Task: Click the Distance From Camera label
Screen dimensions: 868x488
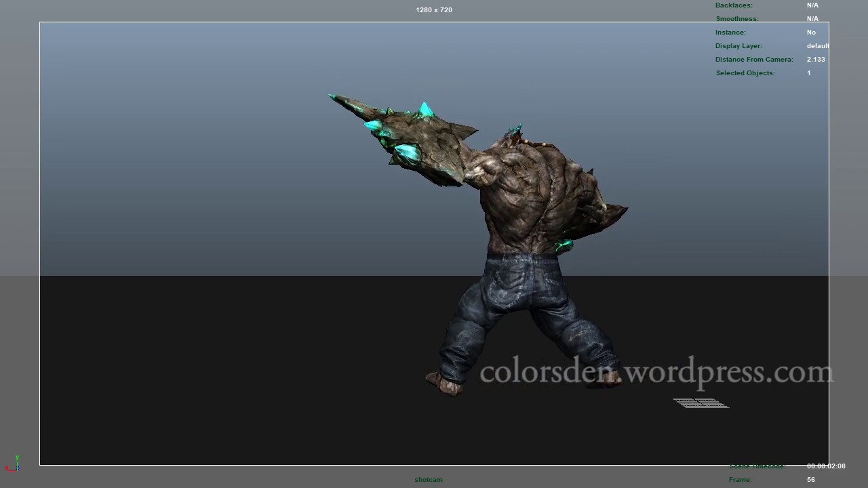Action: 754,60
